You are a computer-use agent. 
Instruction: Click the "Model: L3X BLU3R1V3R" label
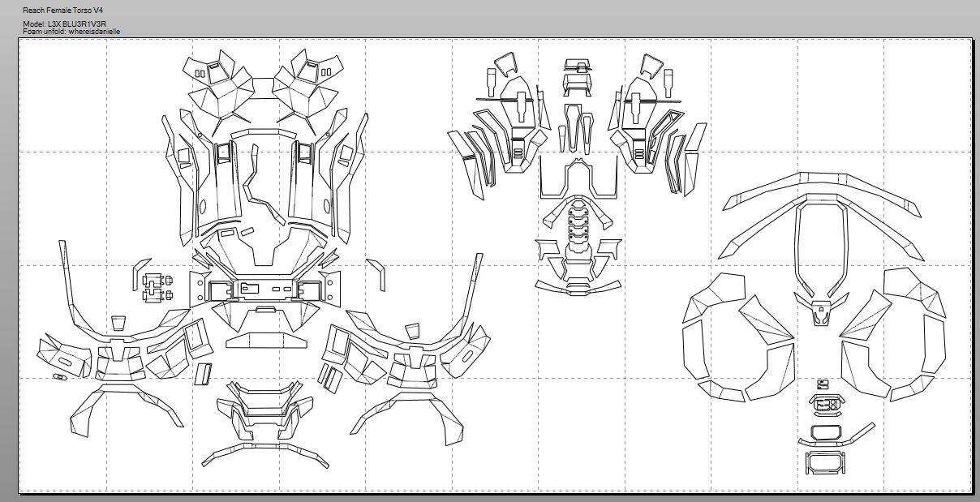click(x=65, y=24)
